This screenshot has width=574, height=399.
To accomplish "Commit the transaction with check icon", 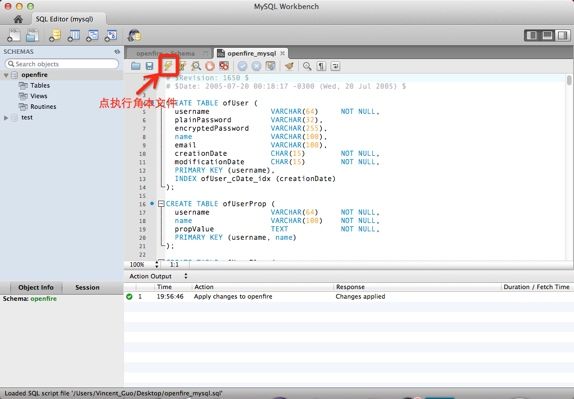I will point(242,66).
